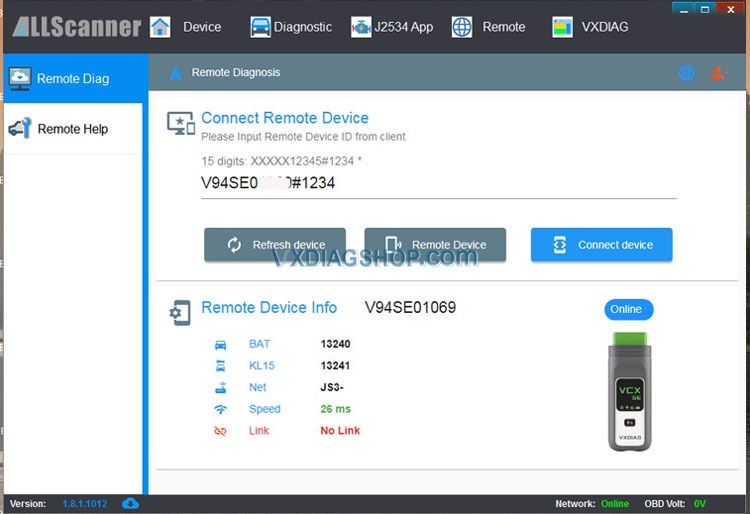Click the VXDIAG colorful icon

click(x=562, y=27)
